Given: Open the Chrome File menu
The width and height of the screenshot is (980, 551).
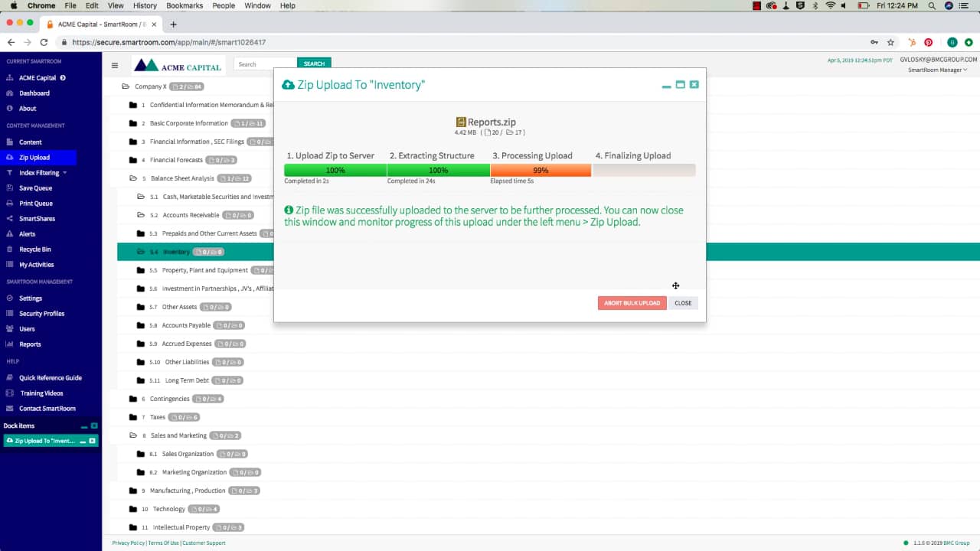Looking at the screenshot, I should 70,5.
